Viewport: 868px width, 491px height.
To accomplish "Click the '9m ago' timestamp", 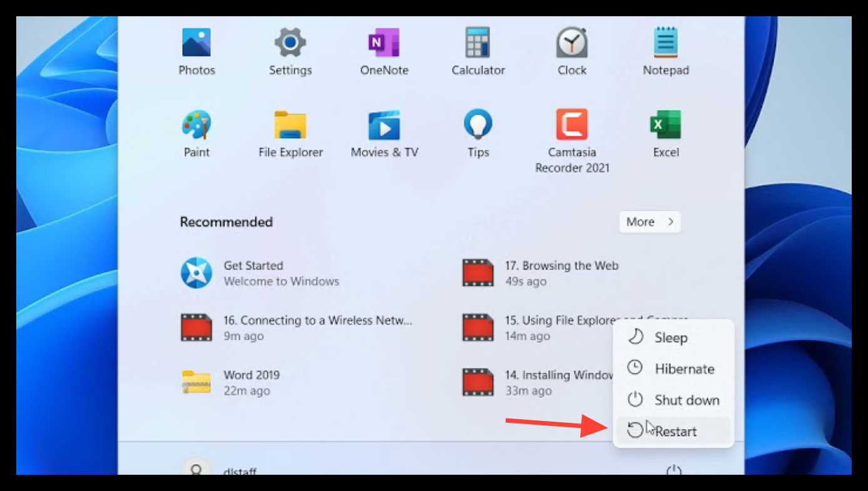I will (x=243, y=336).
